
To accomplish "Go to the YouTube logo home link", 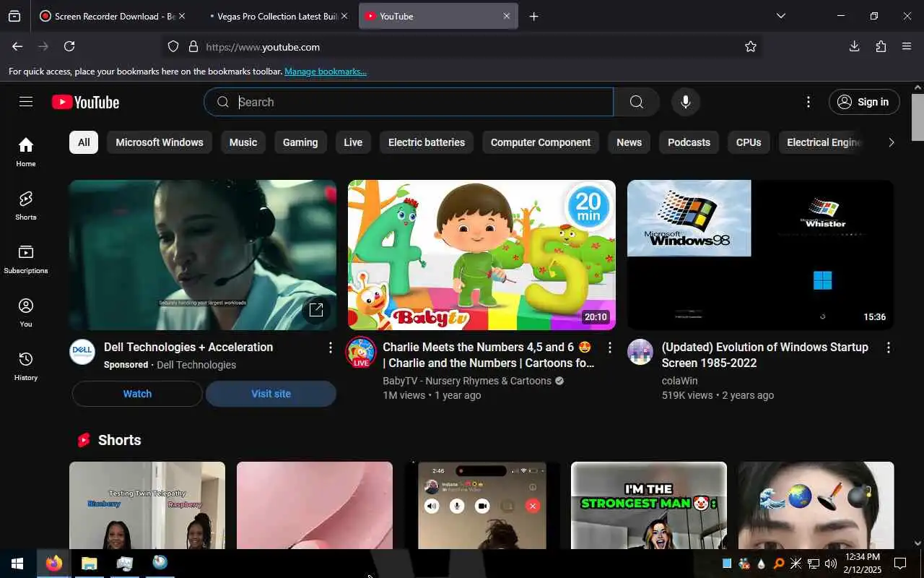I will tap(85, 103).
